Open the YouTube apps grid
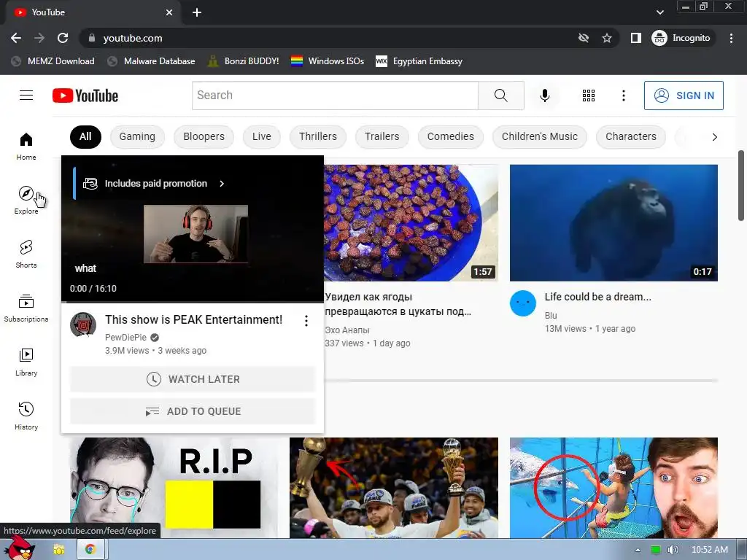The height and width of the screenshot is (560, 747). [589, 96]
